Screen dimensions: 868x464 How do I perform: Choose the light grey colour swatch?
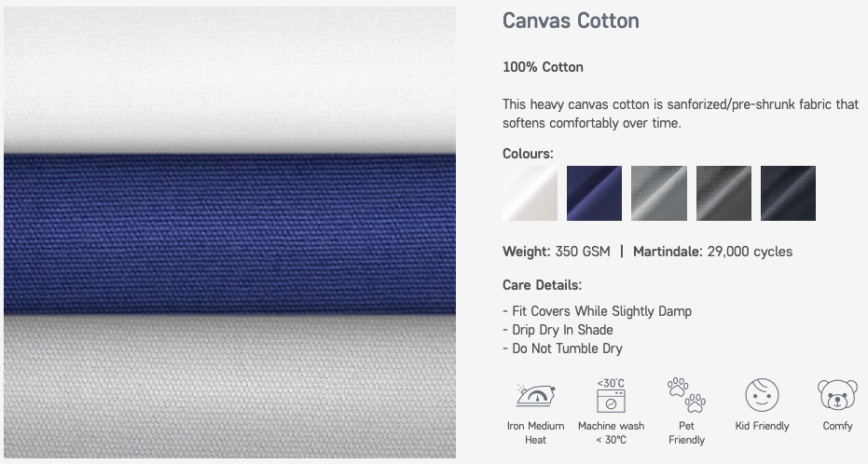coord(659,193)
